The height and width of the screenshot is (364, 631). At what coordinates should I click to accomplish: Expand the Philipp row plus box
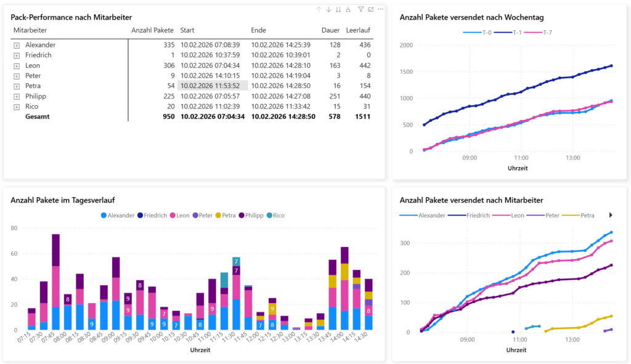click(x=17, y=97)
